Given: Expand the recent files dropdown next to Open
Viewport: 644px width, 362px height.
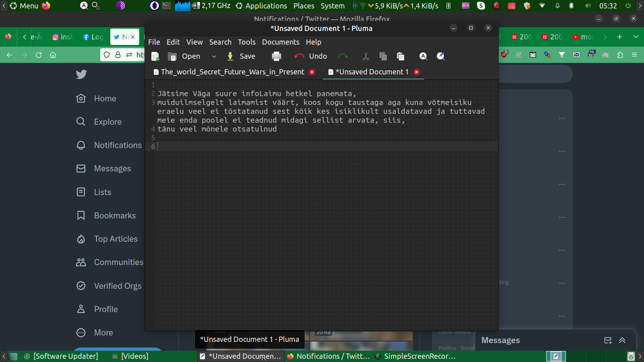Looking at the screenshot, I should point(214,56).
